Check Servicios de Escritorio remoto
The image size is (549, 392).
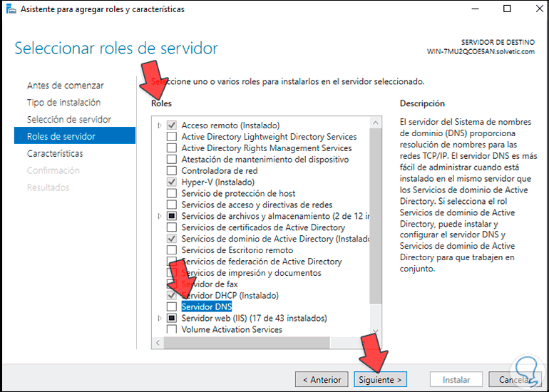tap(172, 250)
